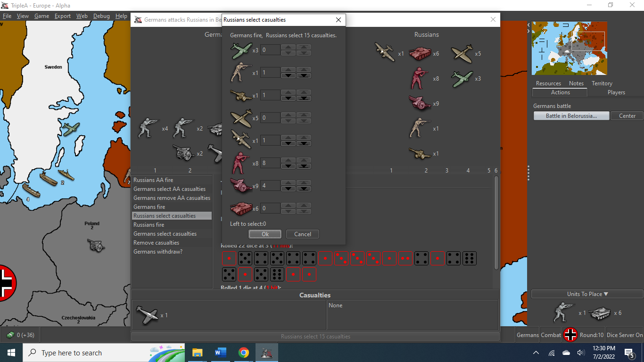Select 'Remove casualties' in battle steps

coord(172,243)
